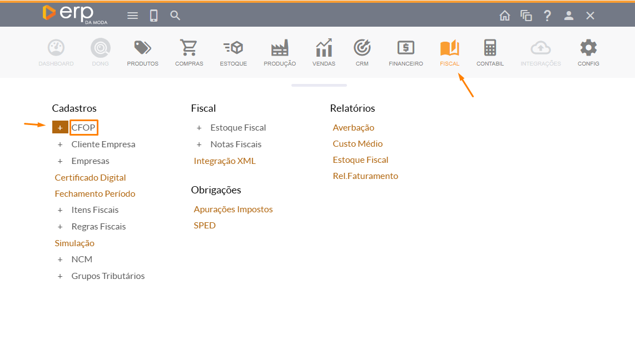Open the Compras shopping cart module
Screen dimensions: 635x364
click(x=189, y=49)
